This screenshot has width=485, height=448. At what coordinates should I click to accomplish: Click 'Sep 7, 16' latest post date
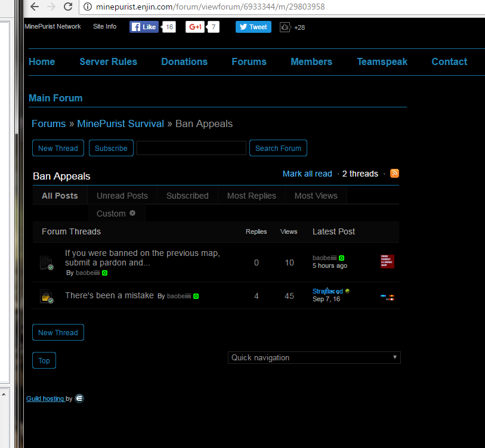tap(326, 299)
